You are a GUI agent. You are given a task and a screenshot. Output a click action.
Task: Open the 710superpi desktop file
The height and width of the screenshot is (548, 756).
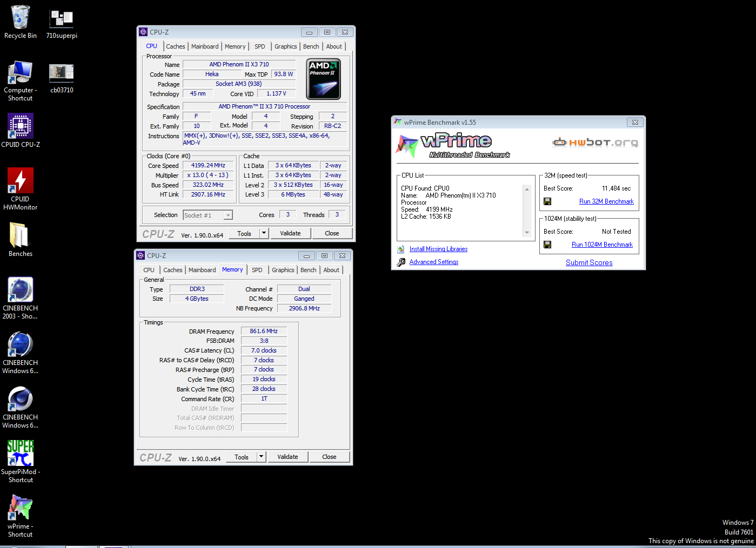pos(61,18)
